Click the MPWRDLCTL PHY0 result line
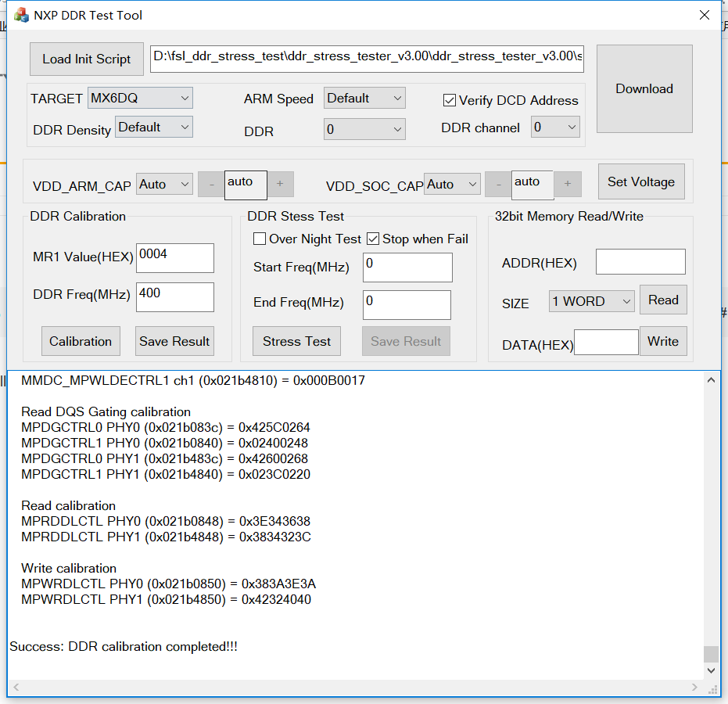728x704 pixels. (169, 584)
